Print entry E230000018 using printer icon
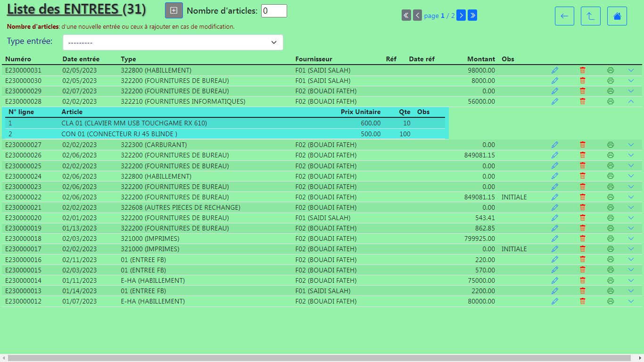 (611, 239)
